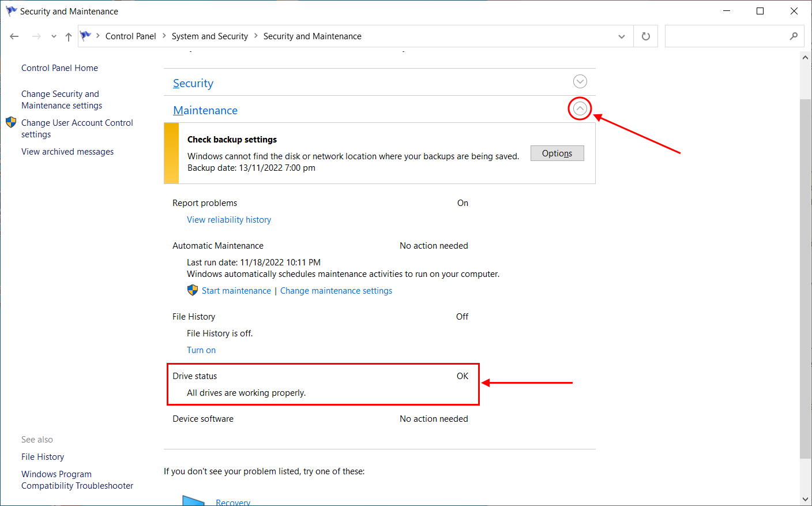Collapse the Maintenance section chevron

click(580, 108)
